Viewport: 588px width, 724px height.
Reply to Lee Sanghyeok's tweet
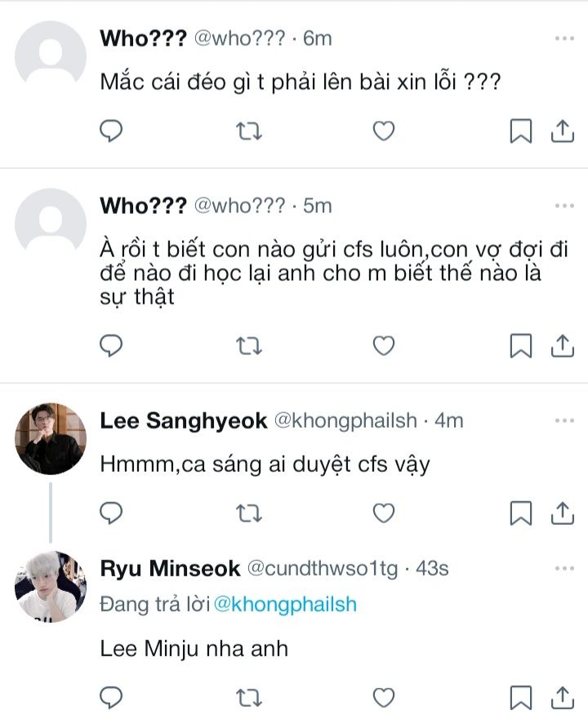tap(111, 513)
